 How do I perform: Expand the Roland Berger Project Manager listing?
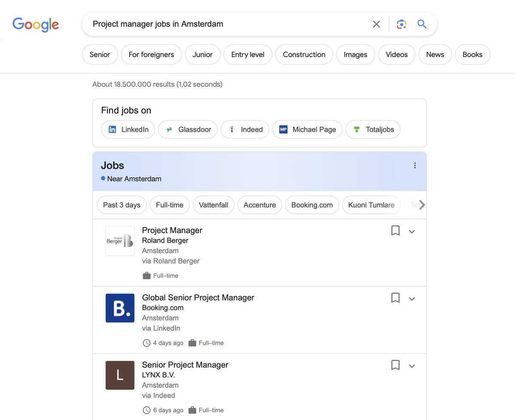(x=412, y=231)
